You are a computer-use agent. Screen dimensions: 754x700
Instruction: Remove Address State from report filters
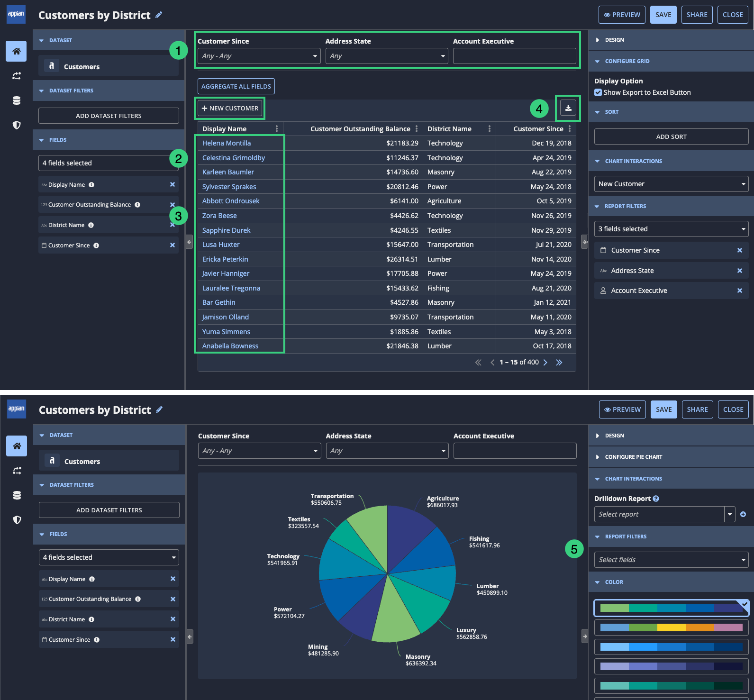tap(740, 271)
